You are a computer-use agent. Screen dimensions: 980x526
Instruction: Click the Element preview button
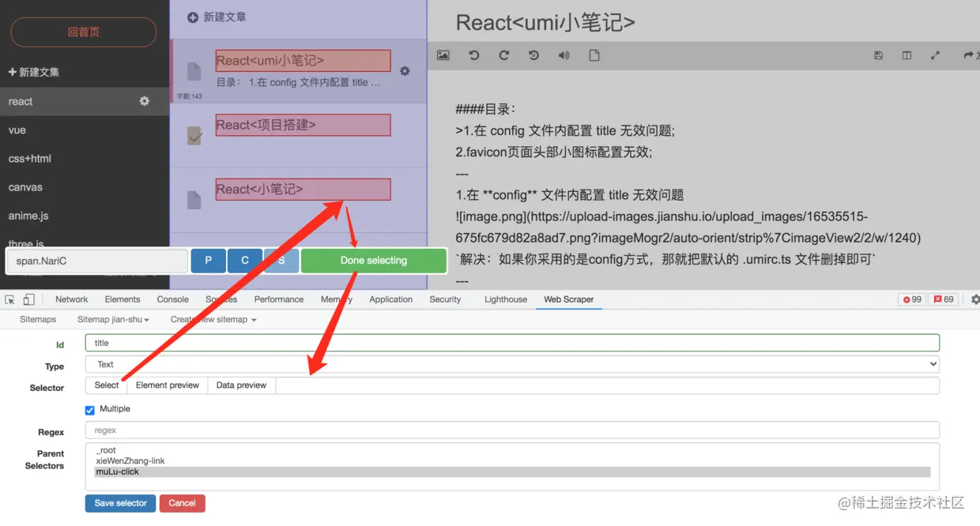point(168,385)
